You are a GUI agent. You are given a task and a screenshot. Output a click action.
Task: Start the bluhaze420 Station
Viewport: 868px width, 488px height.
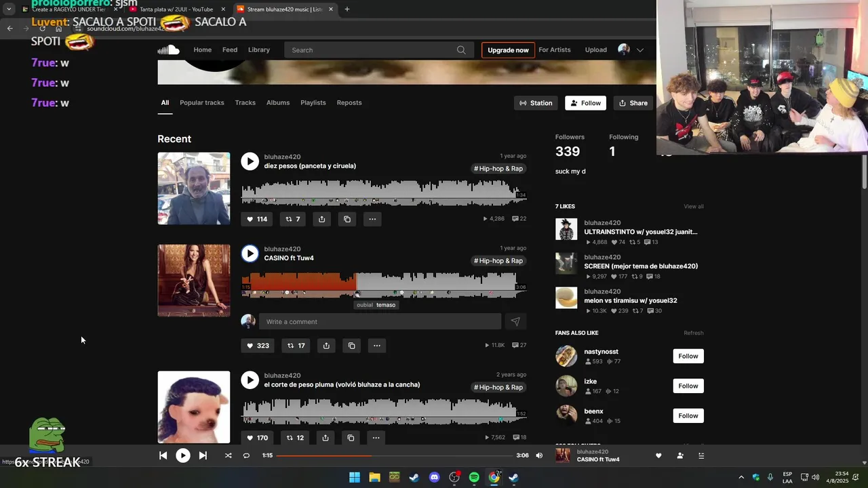[536, 103]
